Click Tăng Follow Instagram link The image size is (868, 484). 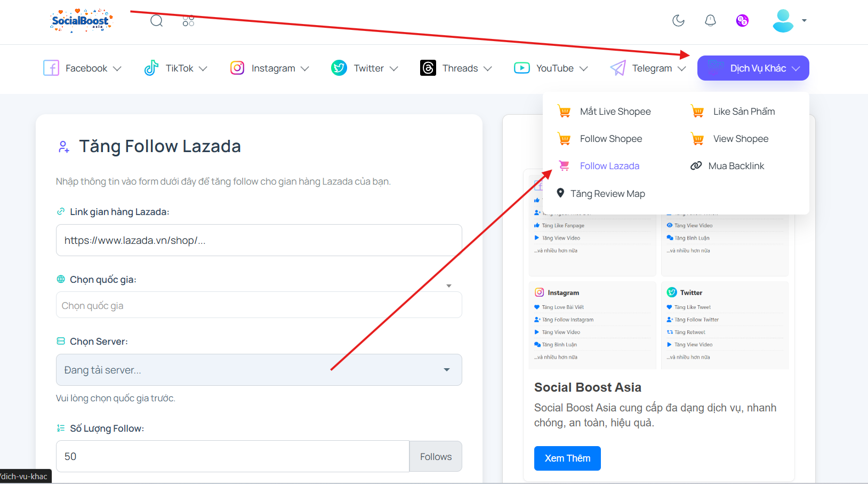tap(567, 320)
